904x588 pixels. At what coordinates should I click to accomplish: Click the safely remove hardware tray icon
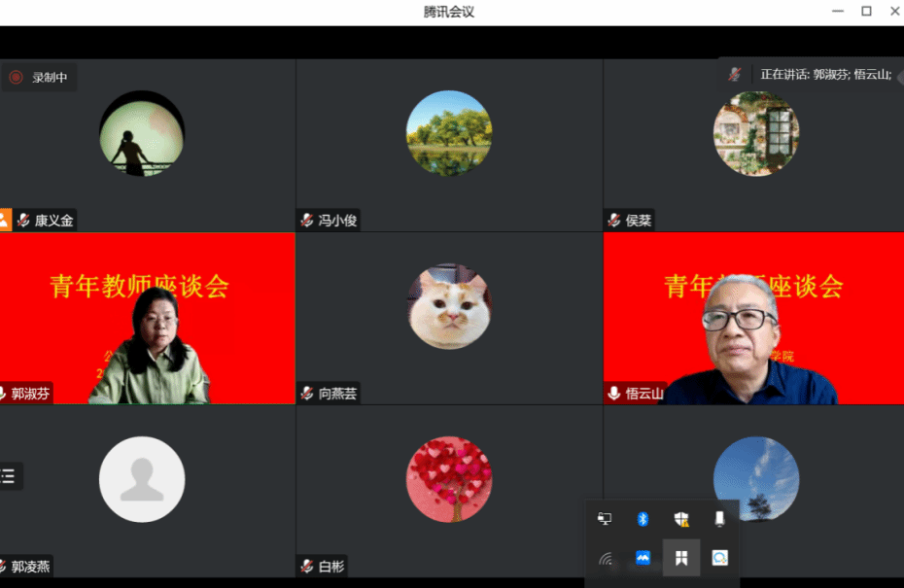click(x=719, y=519)
